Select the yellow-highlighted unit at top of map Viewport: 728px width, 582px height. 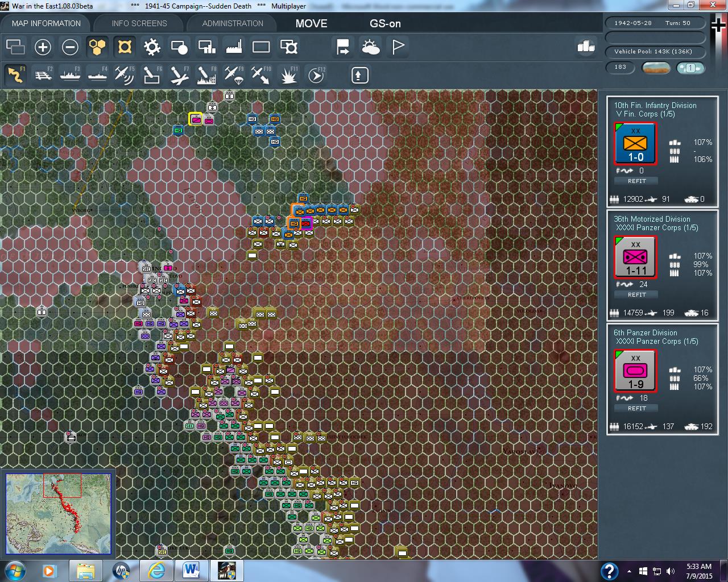[196, 119]
